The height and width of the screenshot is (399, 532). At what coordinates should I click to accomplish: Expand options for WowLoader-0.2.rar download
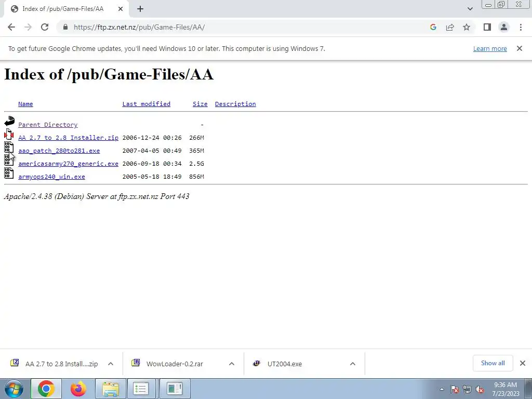pyautogui.click(x=232, y=364)
